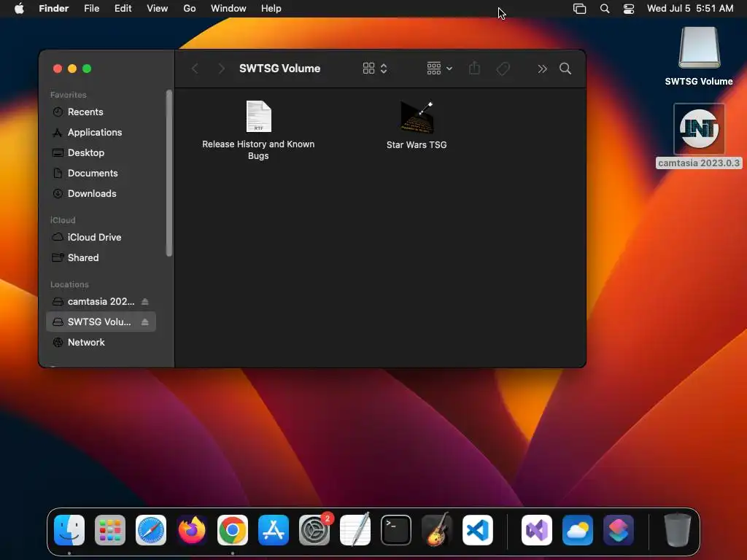
Task: Open the Go menu
Action: coord(190,9)
